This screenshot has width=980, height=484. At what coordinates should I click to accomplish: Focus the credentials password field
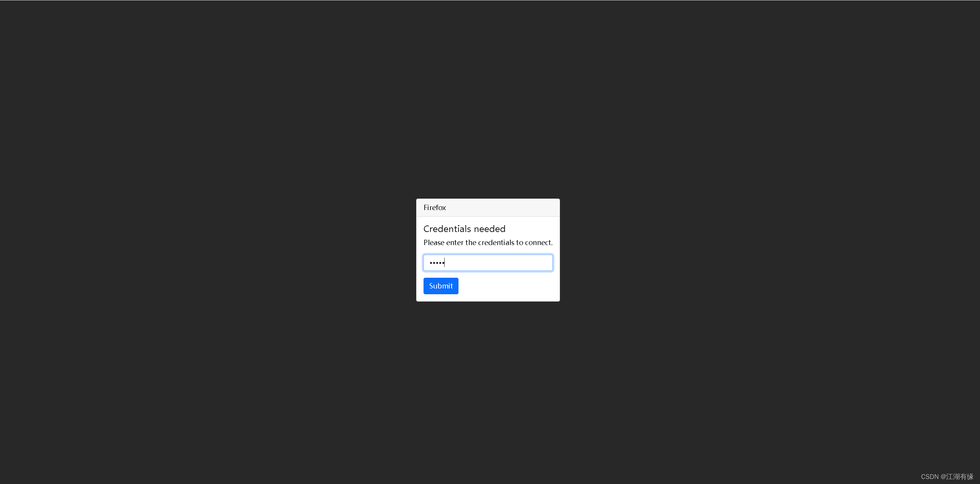coord(488,263)
